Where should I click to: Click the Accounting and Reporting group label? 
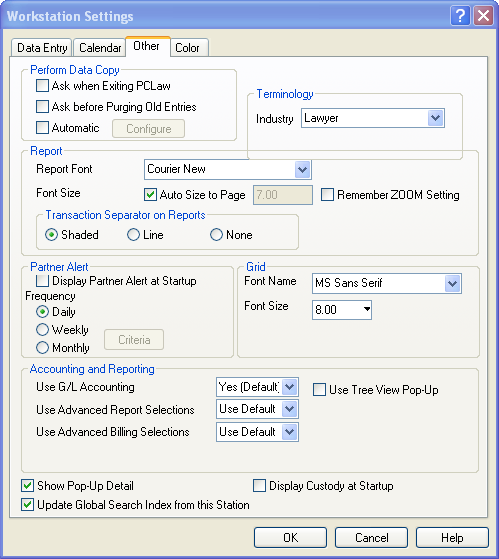click(x=92, y=369)
